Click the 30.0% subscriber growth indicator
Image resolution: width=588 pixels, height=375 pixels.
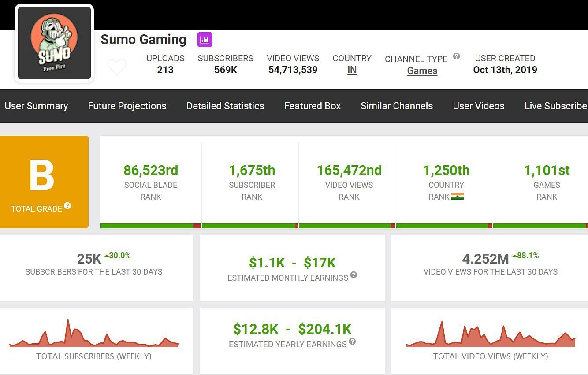[x=117, y=256]
